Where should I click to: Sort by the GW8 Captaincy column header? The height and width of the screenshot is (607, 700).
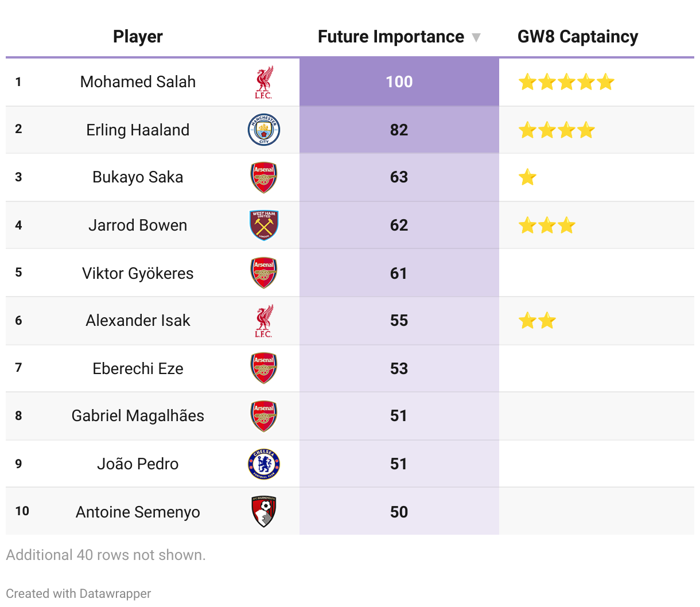[x=577, y=37]
